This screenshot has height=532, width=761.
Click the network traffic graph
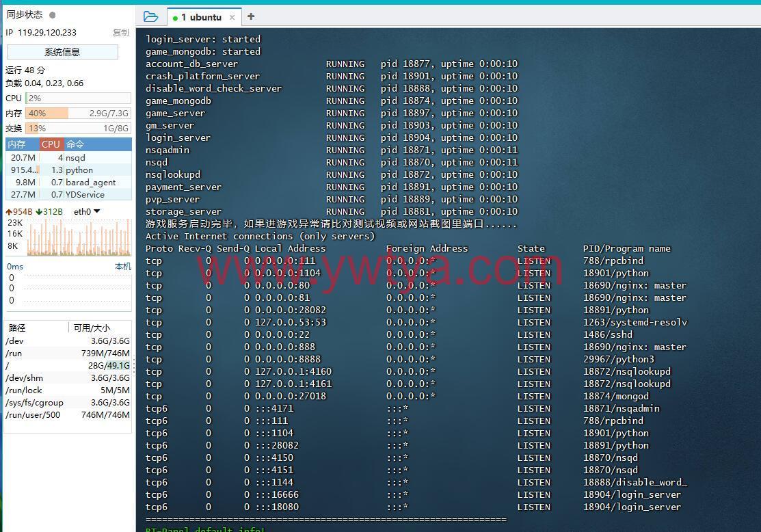point(68,236)
